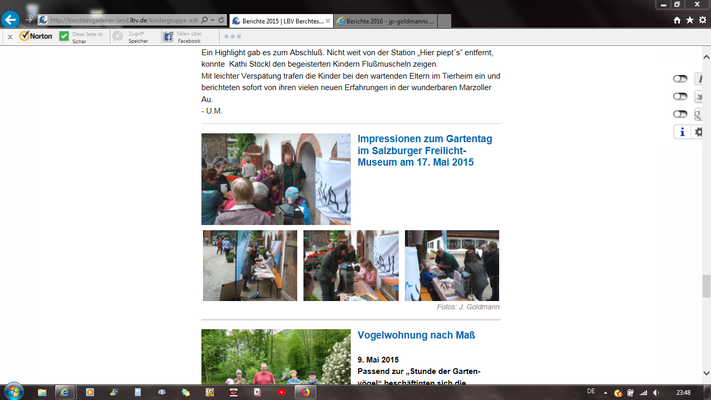
Task: Click the vertical scrollbar thumb
Action: tap(706, 286)
